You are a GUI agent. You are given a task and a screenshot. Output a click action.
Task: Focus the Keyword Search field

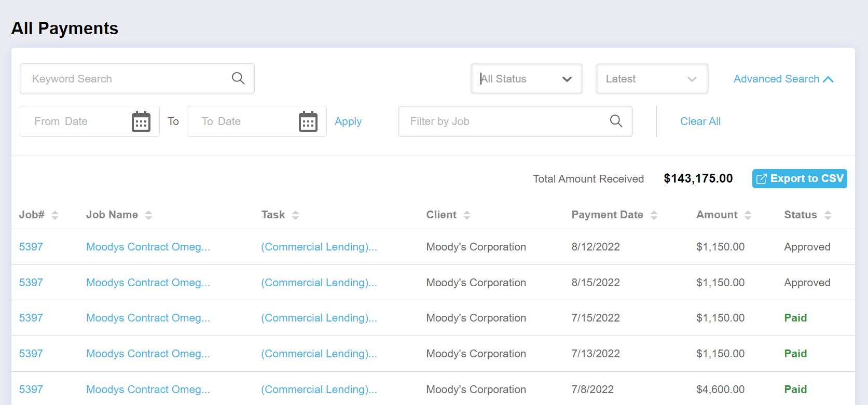[x=125, y=79]
